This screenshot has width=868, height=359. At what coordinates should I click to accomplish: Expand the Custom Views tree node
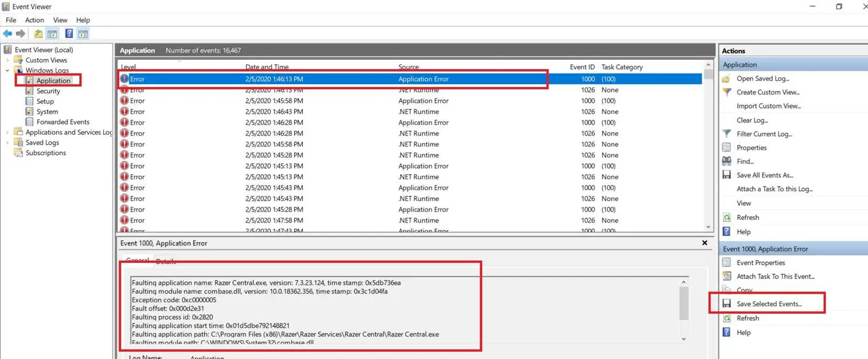click(7, 60)
